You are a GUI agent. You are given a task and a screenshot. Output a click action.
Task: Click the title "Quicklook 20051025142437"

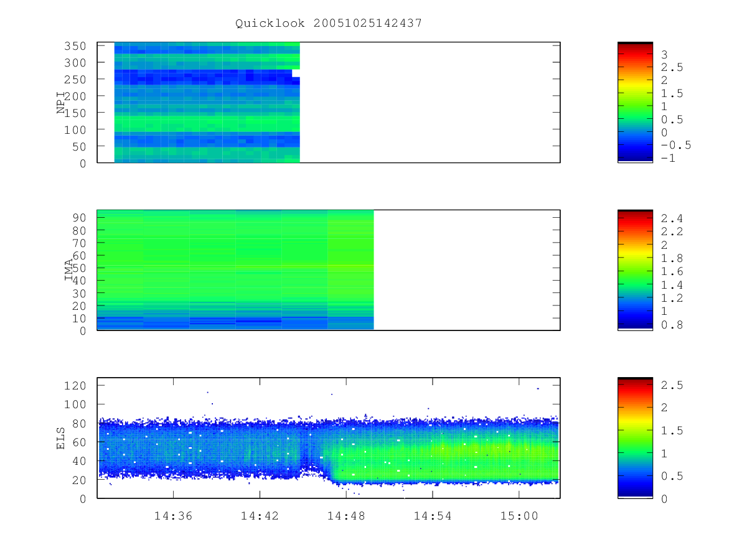[329, 23]
